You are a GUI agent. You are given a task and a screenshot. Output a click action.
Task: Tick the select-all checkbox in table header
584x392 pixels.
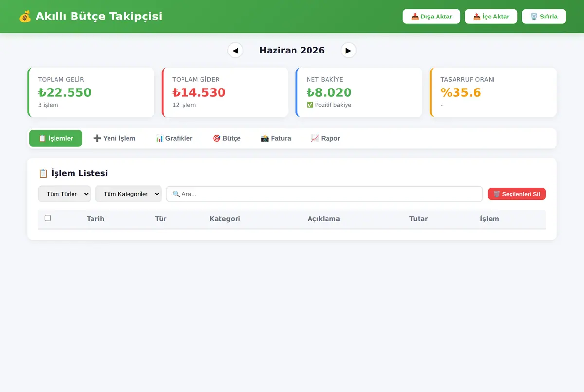coord(48,218)
